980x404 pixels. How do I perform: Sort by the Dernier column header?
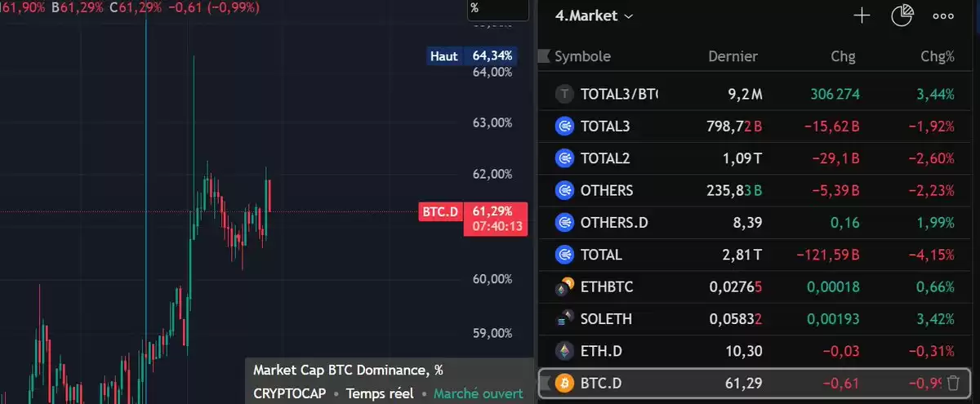(x=733, y=56)
